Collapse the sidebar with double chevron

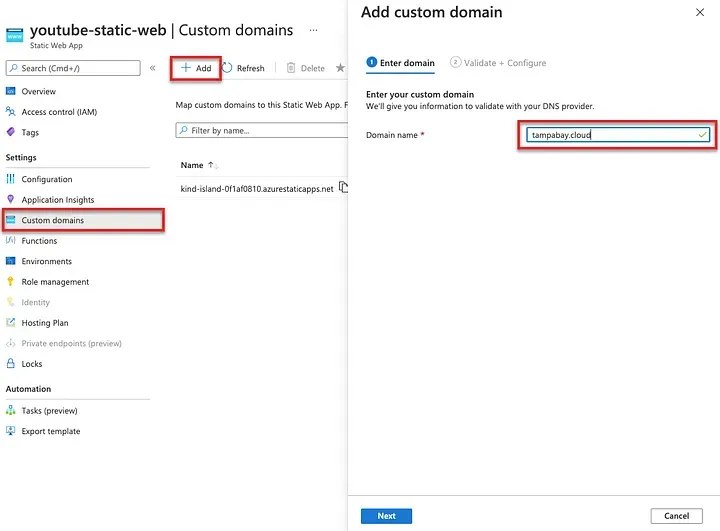coord(152,68)
